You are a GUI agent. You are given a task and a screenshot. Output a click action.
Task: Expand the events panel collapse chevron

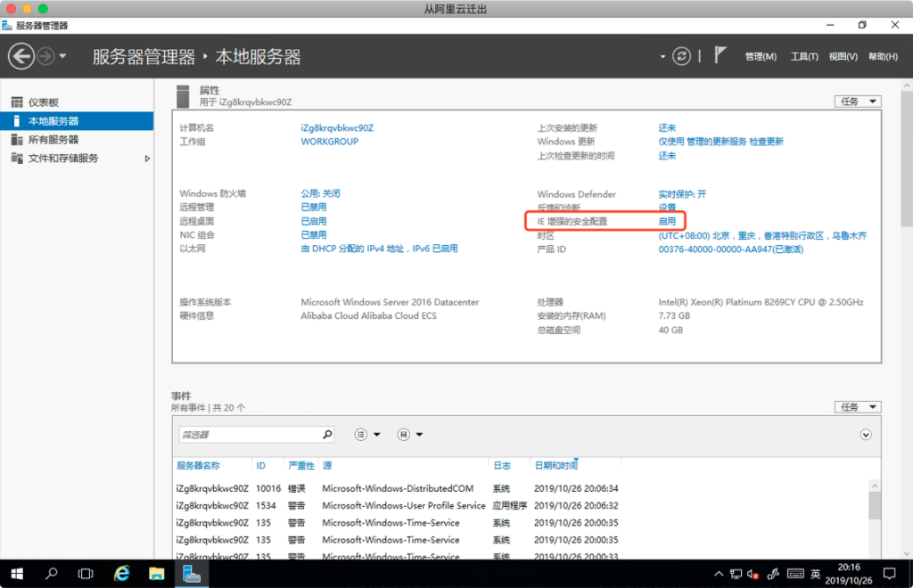click(865, 435)
